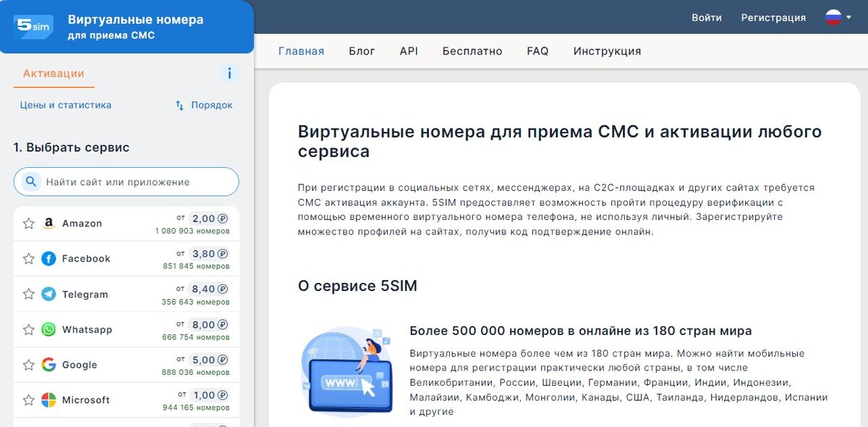Click the Russian flag language icon

834,17
